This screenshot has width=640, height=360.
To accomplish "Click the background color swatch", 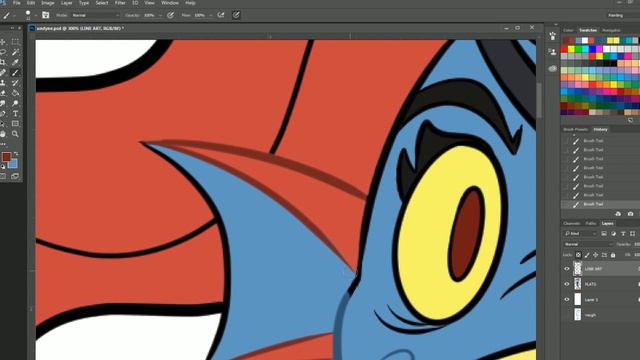I will (x=13, y=164).
